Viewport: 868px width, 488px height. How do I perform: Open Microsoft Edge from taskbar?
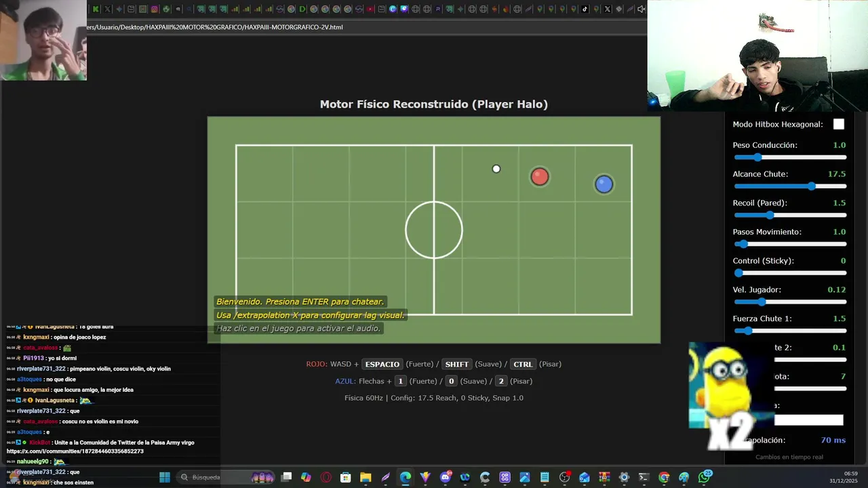click(x=406, y=477)
